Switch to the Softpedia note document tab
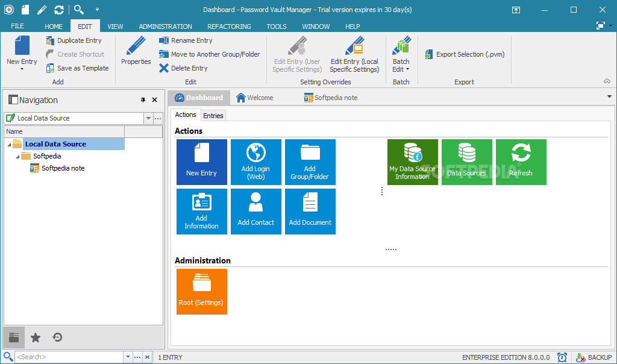The width and height of the screenshot is (617, 364). (331, 98)
